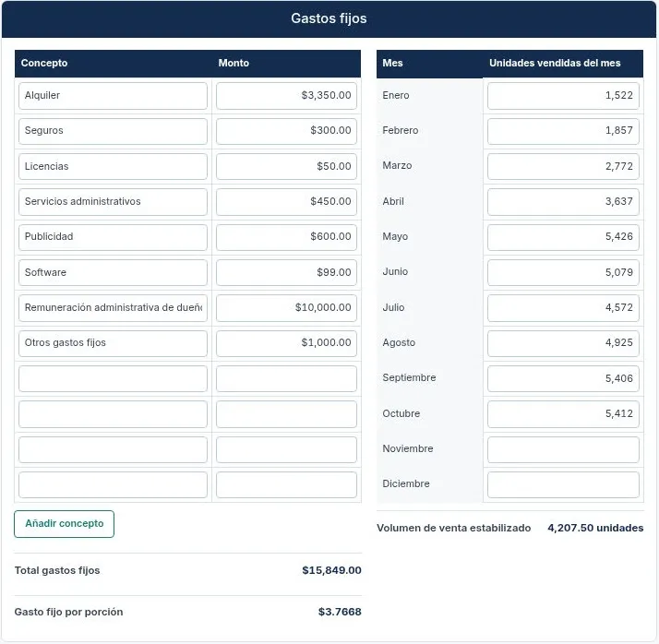
Task: Click the Julio month label
Action: click(x=393, y=307)
